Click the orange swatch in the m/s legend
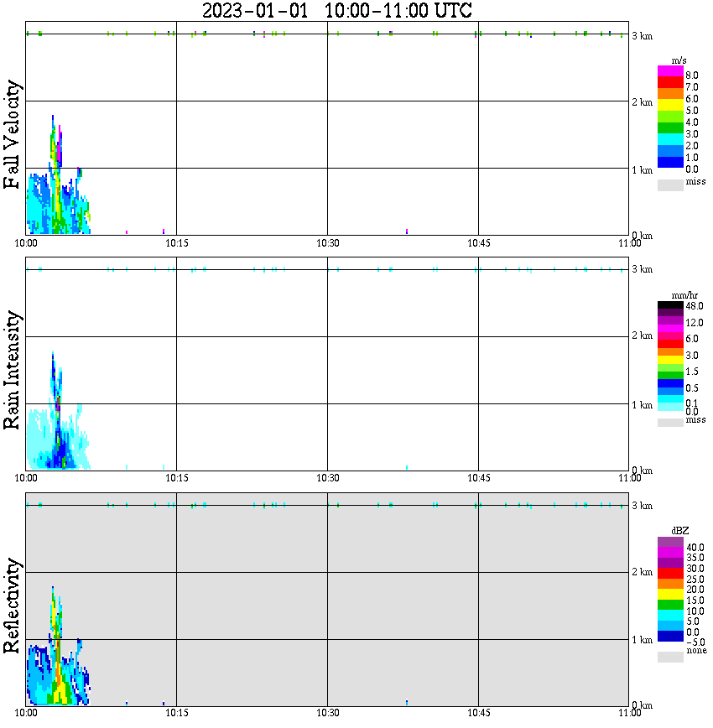 (670, 94)
